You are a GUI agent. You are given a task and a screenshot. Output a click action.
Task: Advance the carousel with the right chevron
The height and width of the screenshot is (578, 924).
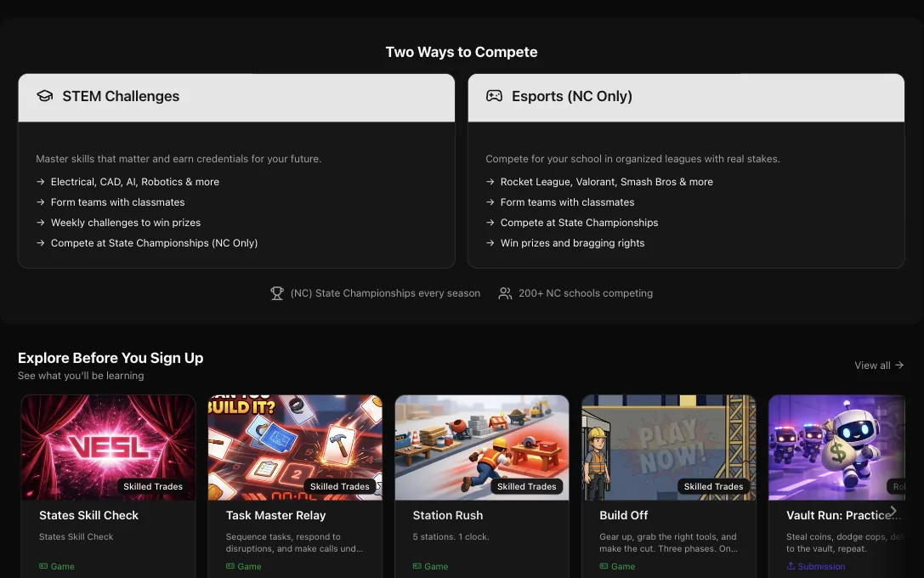pos(893,511)
